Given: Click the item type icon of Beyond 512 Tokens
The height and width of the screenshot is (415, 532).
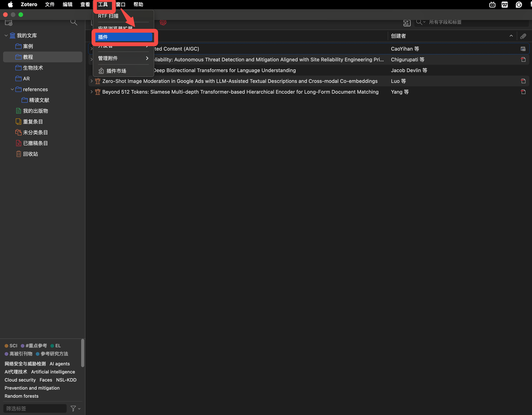Looking at the screenshot, I should point(98,92).
